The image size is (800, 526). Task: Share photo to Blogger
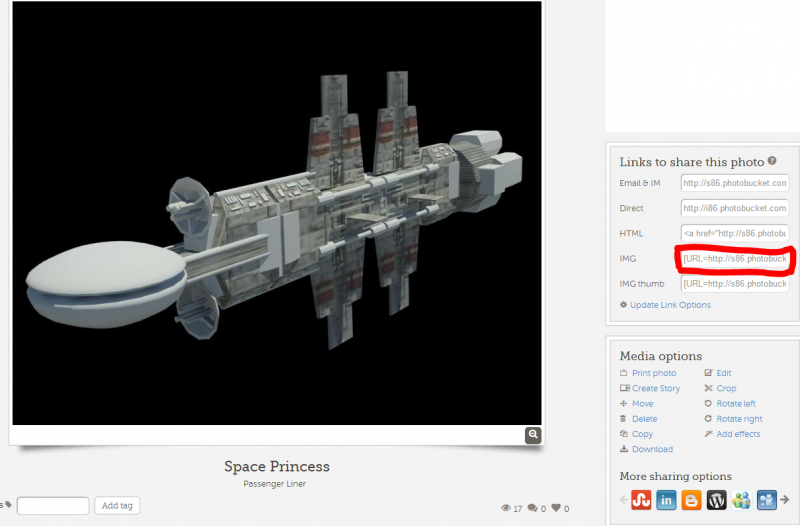coord(691,499)
